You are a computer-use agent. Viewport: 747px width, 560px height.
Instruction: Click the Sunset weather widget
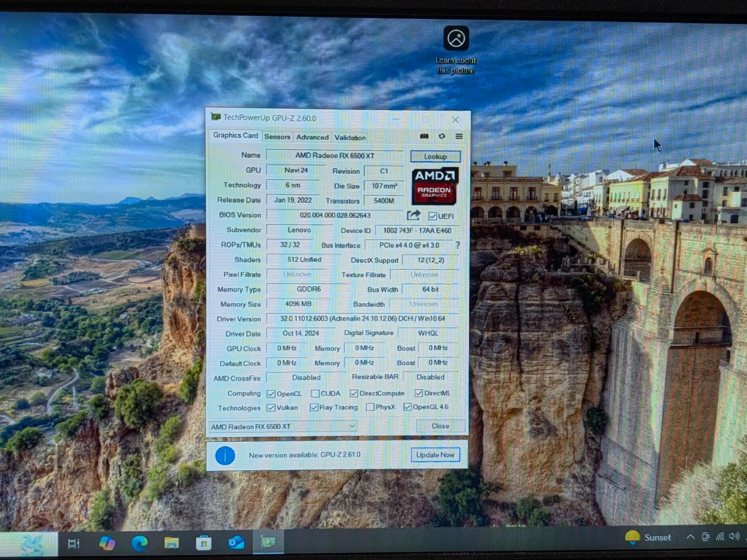click(x=648, y=537)
